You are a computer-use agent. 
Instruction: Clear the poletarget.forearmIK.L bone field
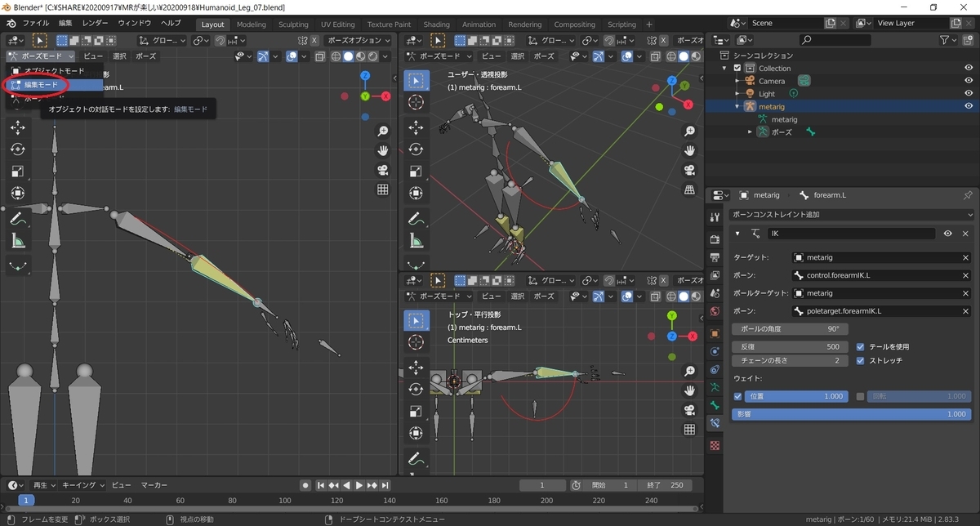coord(965,311)
